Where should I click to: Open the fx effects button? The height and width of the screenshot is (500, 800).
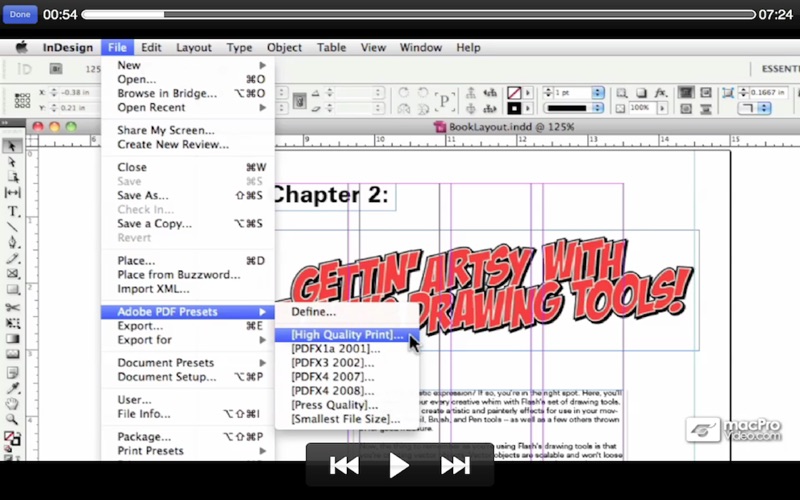click(661, 93)
